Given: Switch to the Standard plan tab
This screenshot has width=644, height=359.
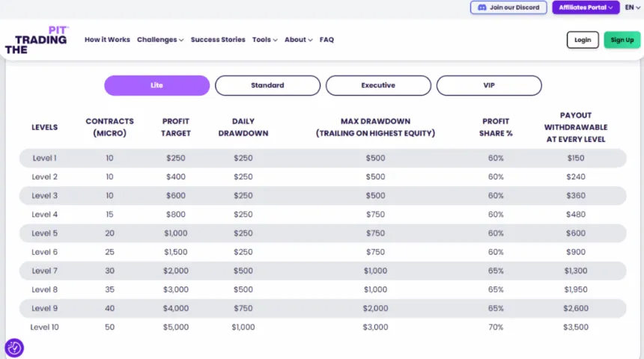Looking at the screenshot, I should coord(267,85).
